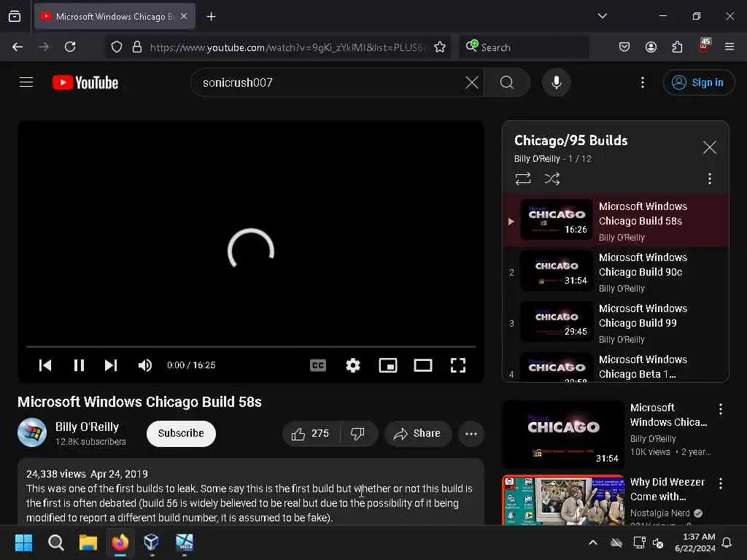Open the extension icon with 45 badge
The height and width of the screenshot is (560, 747).
[704, 46]
